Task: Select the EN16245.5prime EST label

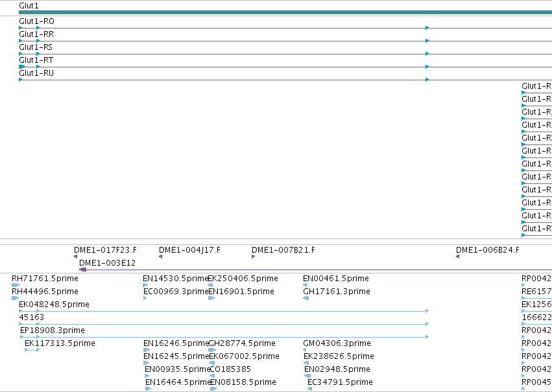Action: (x=176, y=357)
